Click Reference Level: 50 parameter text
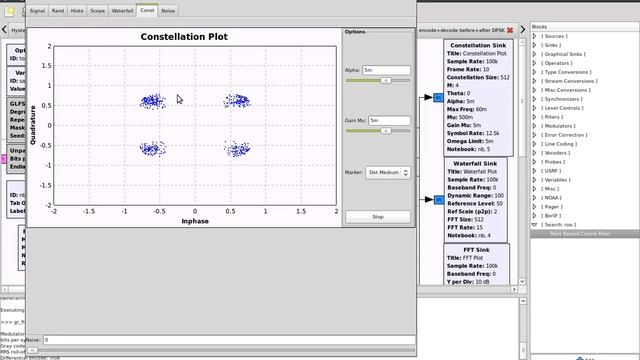This screenshot has width=640, height=360. point(475,204)
